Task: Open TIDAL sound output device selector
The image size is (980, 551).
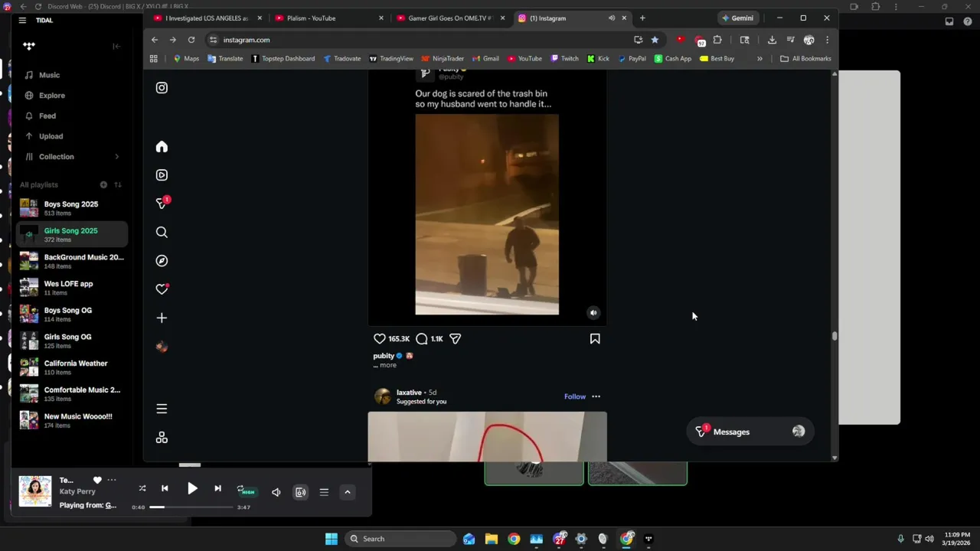Action: click(x=300, y=492)
